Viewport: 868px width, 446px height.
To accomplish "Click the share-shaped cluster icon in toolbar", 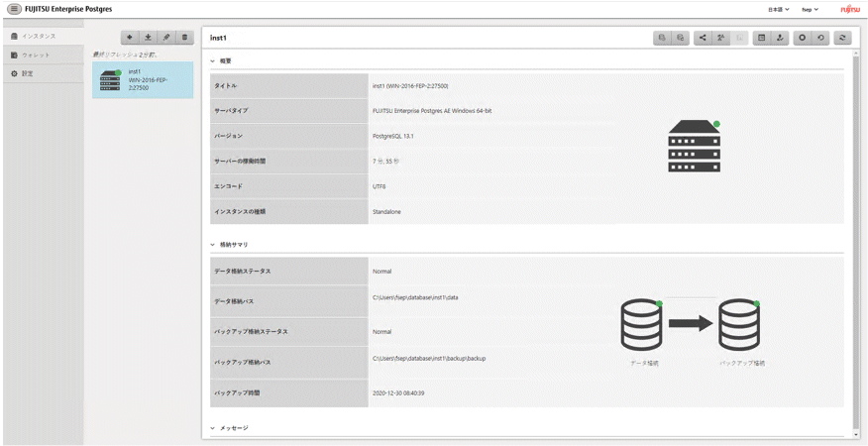I will (703, 38).
